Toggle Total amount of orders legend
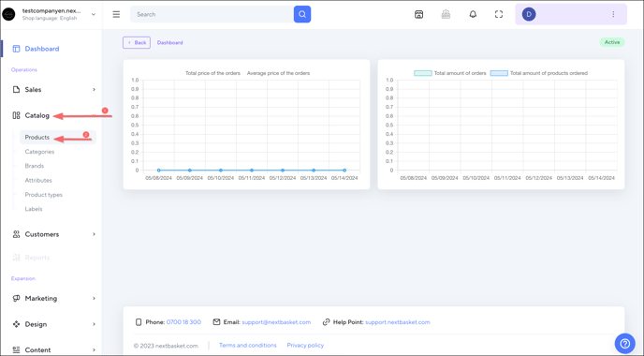This screenshot has height=356, width=644. [x=450, y=73]
